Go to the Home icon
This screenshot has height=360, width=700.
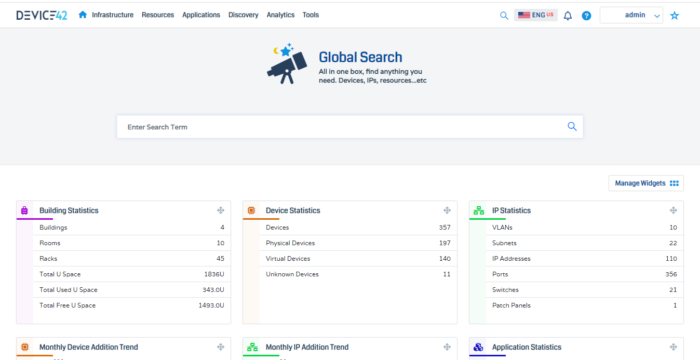[83, 15]
